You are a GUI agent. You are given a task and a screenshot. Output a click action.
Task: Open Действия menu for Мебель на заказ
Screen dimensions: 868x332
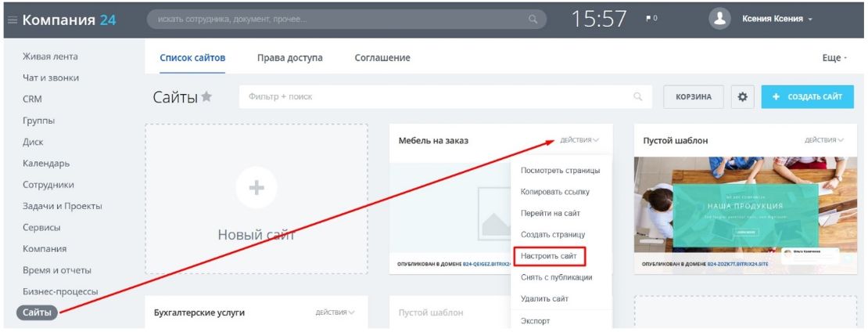tap(579, 140)
